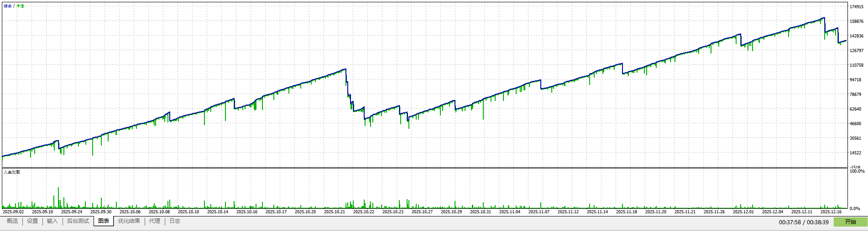The width and height of the screenshot is (868, 232).
Task: Click the 126797 axis value
Action: pos(856,51)
